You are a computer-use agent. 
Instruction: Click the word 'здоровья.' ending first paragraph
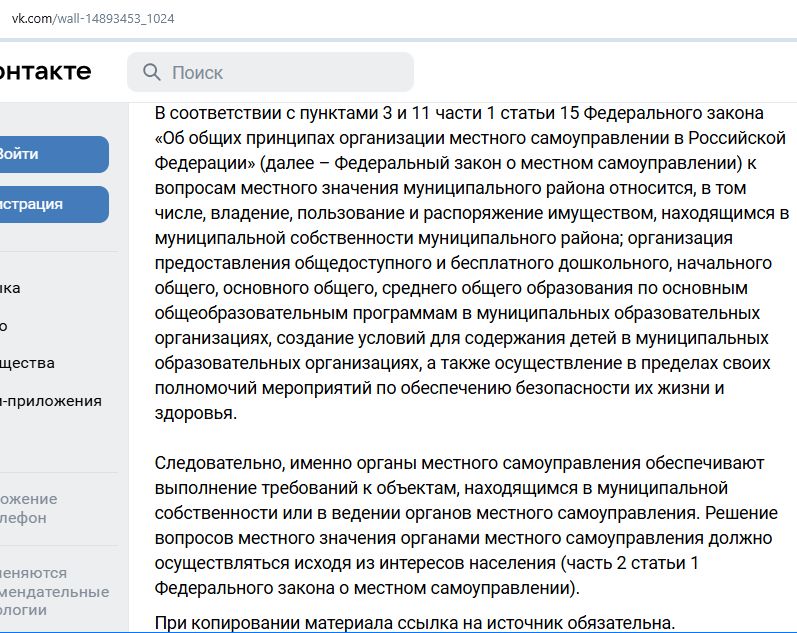[196, 413]
